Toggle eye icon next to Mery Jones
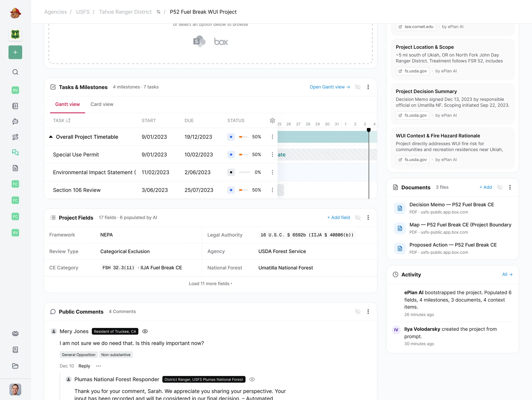The image size is (532, 400). pyautogui.click(x=145, y=331)
